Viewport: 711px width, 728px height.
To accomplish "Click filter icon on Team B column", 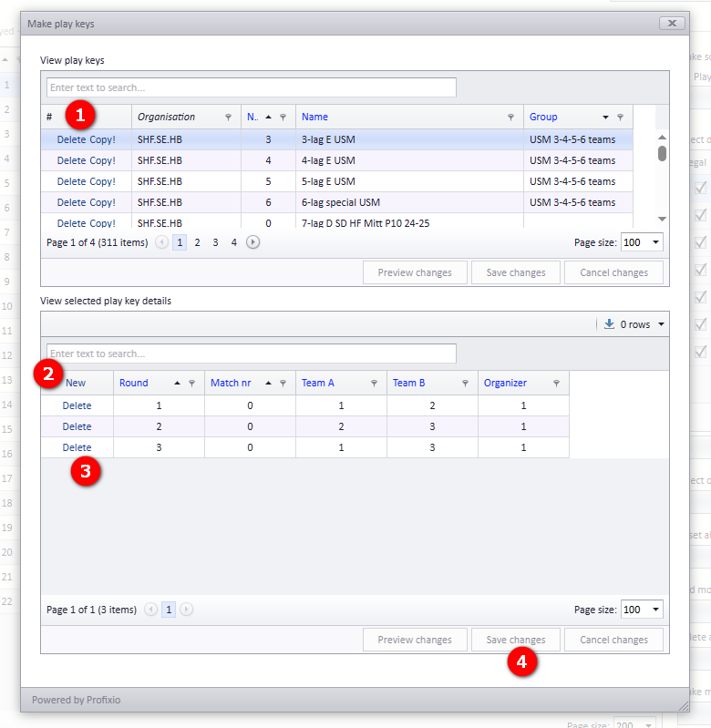I will pos(465,383).
